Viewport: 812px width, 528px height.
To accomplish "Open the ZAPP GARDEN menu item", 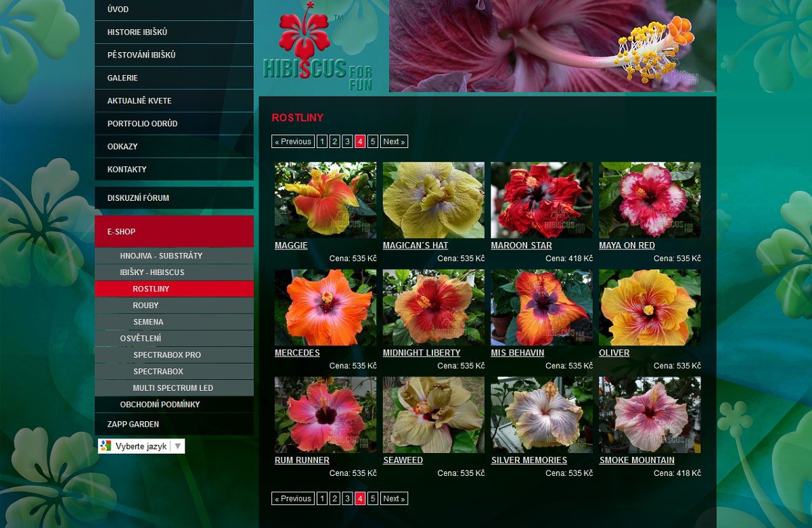I will pyautogui.click(x=175, y=424).
